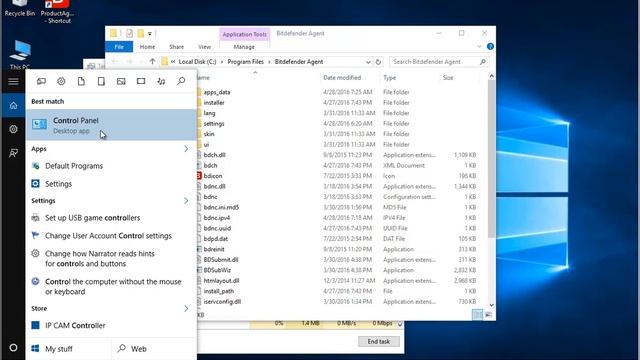This screenshot has width=640, height=360.
Task: Click Local Disk (C:) in the address path
Action: point(197,62)
